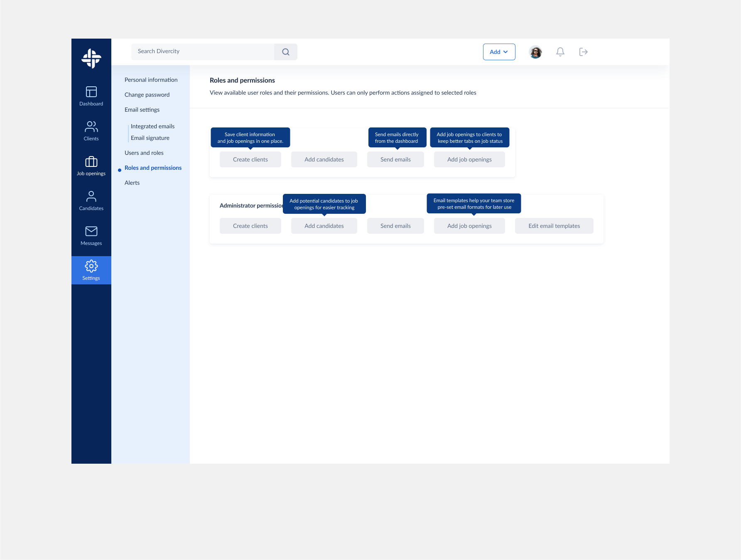Click the Roles and permissions page title
Screen dimensions: 741x560
pos(242,80)
